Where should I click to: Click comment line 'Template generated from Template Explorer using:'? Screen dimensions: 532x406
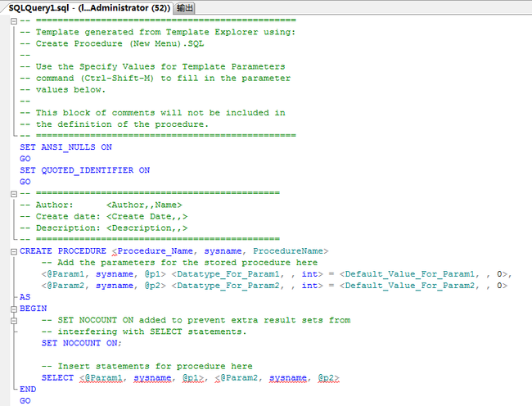(166, 32)
